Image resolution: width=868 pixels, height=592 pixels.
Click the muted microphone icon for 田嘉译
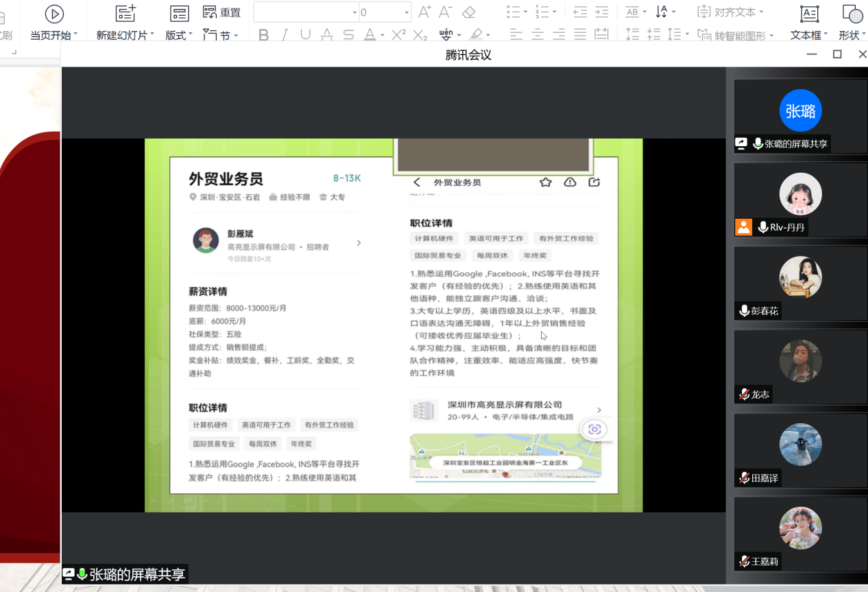(744, 478)
